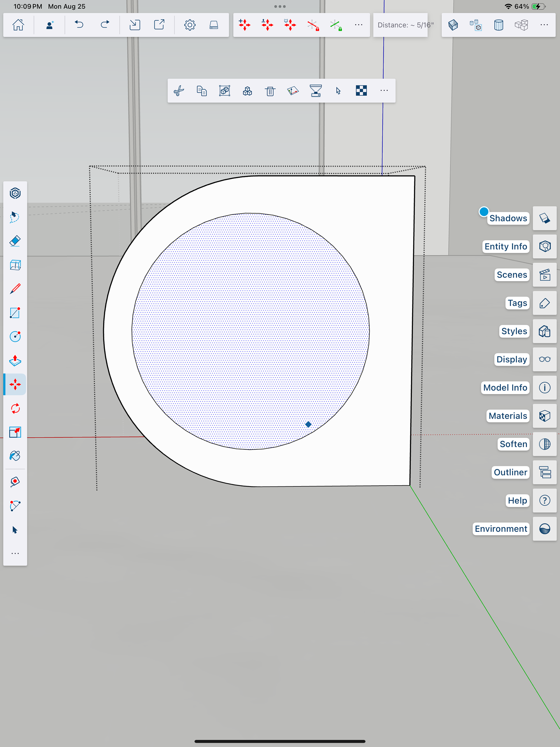Select the Tape Measure tool
Screen dimensions: 560x747
[15, 481]
